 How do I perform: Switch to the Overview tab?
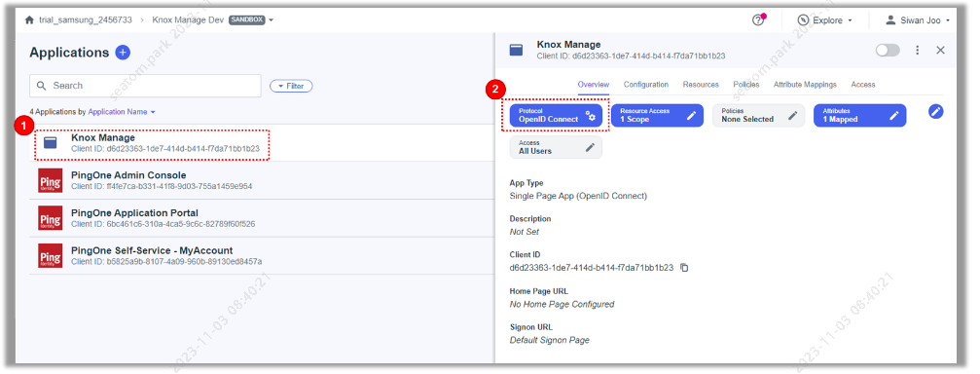pos(594,85)
